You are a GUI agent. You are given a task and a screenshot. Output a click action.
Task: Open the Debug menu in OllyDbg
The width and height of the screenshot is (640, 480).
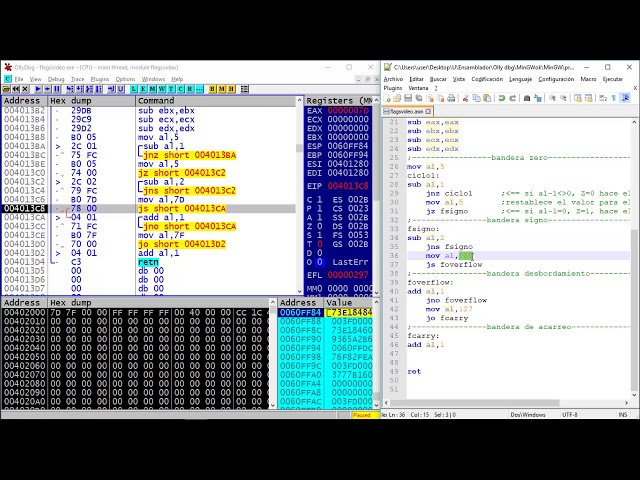[56, 79]
